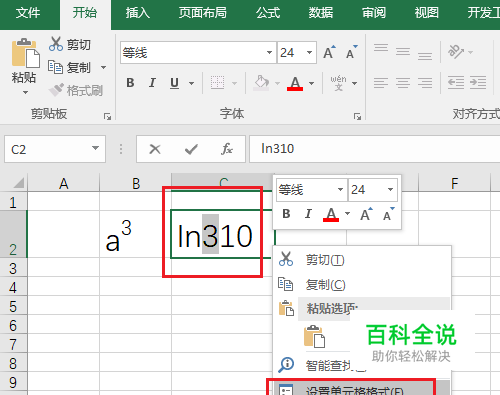
Task: Click the paste option icon in context menu
Action: (314, 337)
